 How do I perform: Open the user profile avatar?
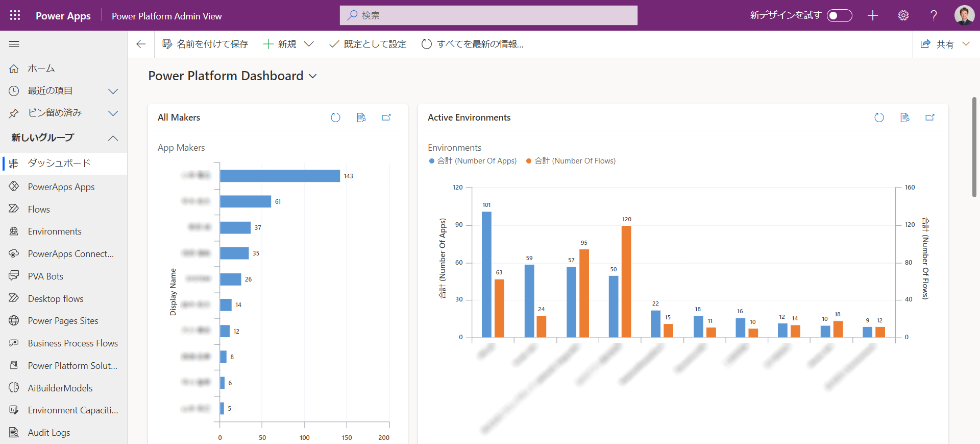coord(964,15)
